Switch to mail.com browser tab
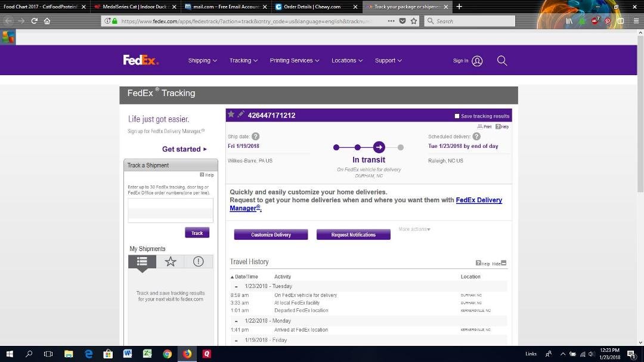The height and width of the screenshot is (362, 644). [x=225, y=7]
